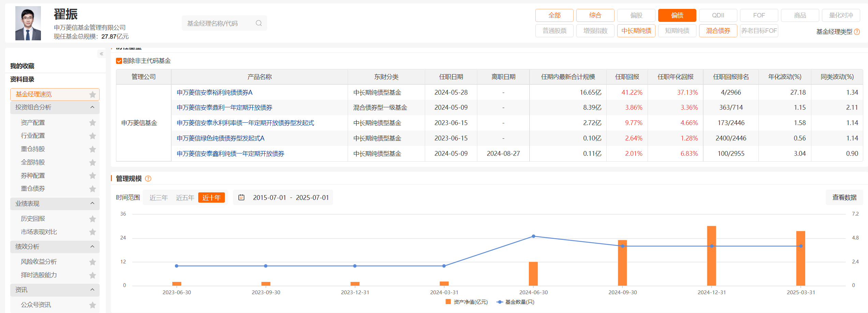Click the fund manager portrait photo
The image size is (868, 313).
pyautogui.click(x=28, y=23)
